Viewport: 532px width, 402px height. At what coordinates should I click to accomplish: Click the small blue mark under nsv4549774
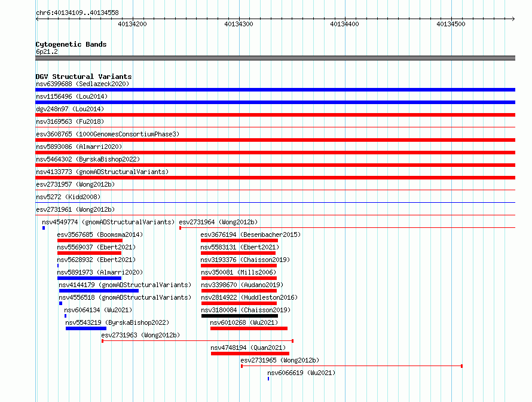pos(44,228)
